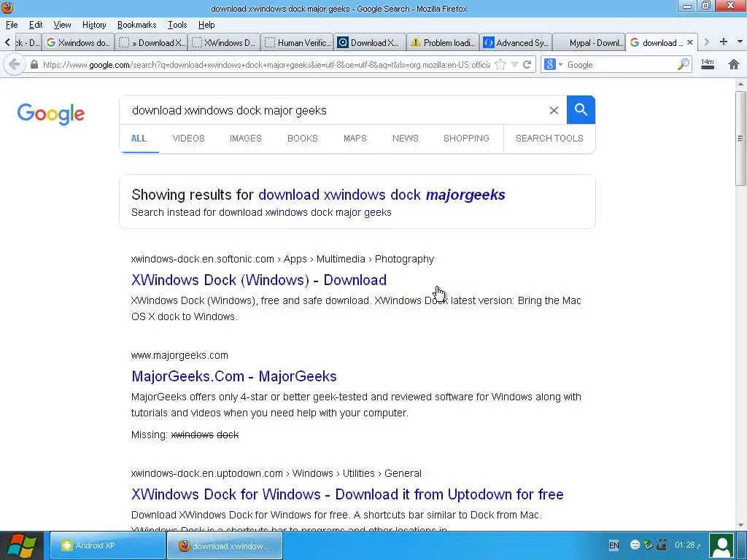The image size is (747, 560).
Task: Select the MAPS search filter
Action: coord(355,138)
